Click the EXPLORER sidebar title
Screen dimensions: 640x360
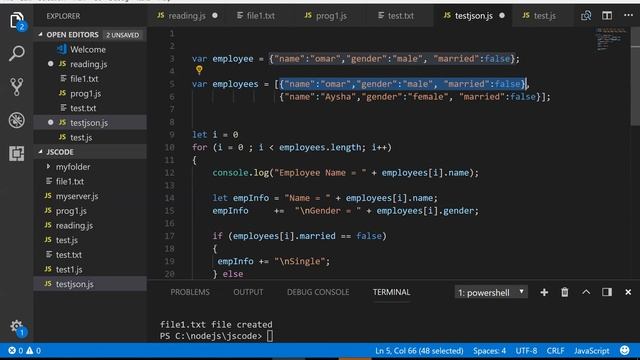point(63,16)
